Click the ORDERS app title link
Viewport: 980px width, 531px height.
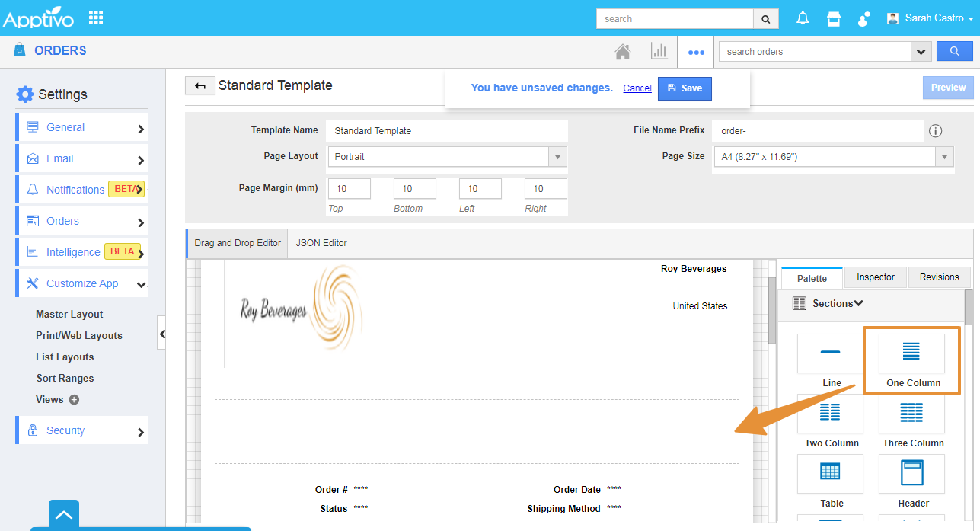click(x=60, y=50)
